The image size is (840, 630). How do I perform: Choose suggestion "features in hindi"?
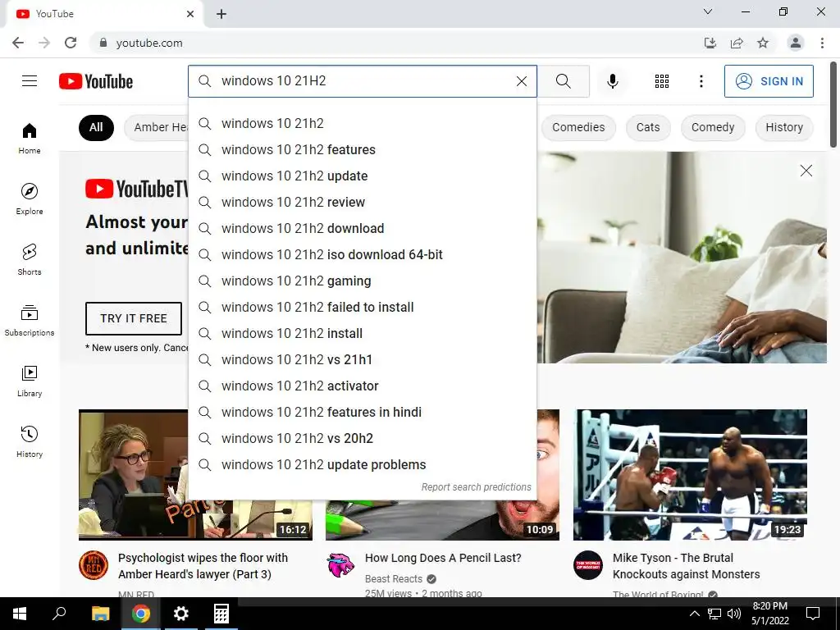tap(362, 412)
